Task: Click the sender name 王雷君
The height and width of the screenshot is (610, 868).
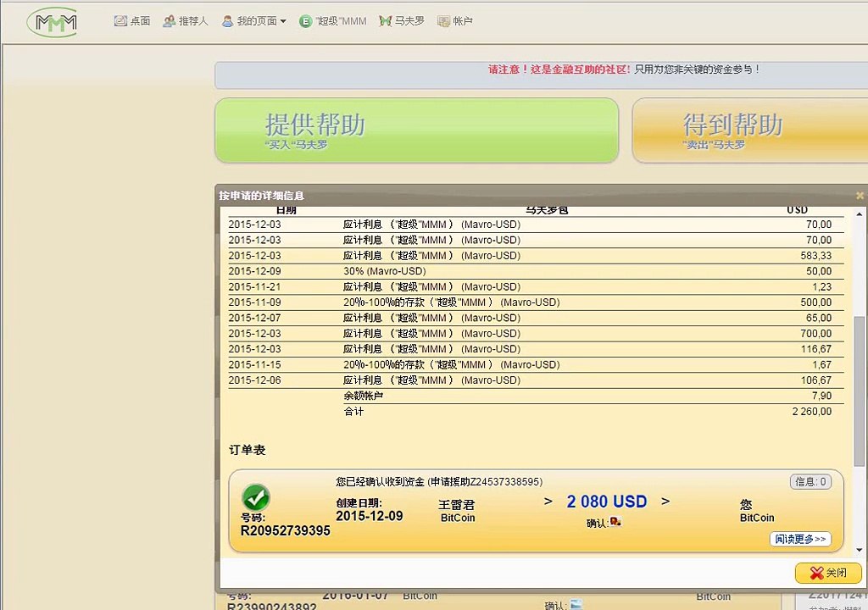Action: (457, 504)
